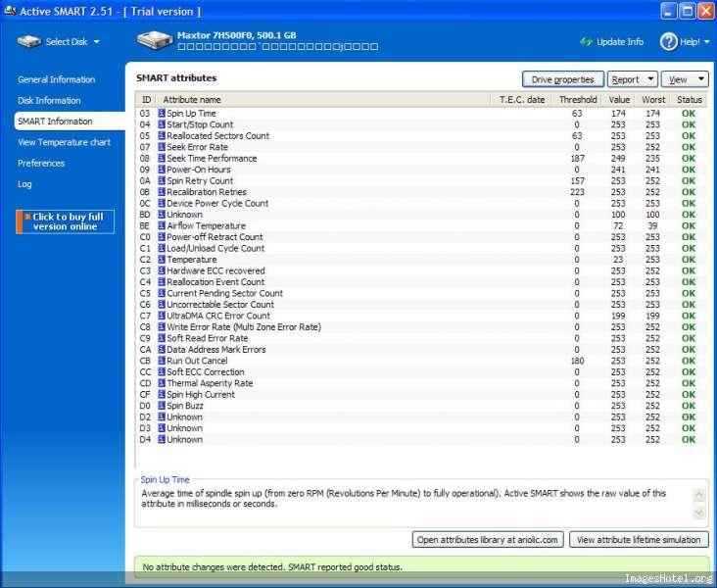Viewport: 717px width, 588px height.
Task: Click the info icon beside Power-off Retract Count
Action: pyautogui.click(x=162, y=237)
